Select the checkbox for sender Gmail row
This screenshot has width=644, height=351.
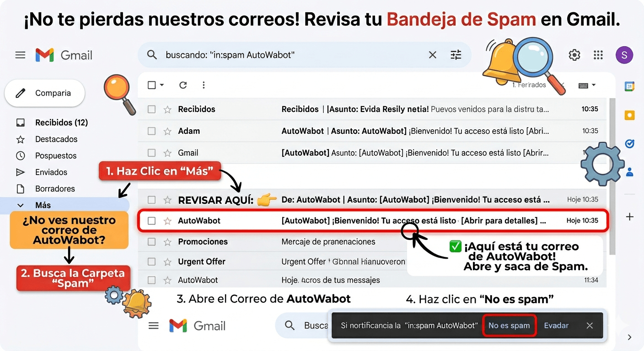(x=151, y=153)
